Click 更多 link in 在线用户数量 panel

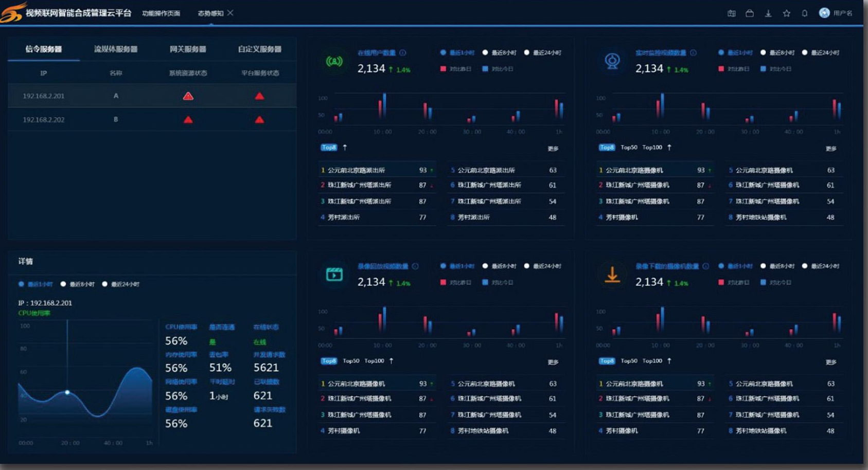click(553, 149)
